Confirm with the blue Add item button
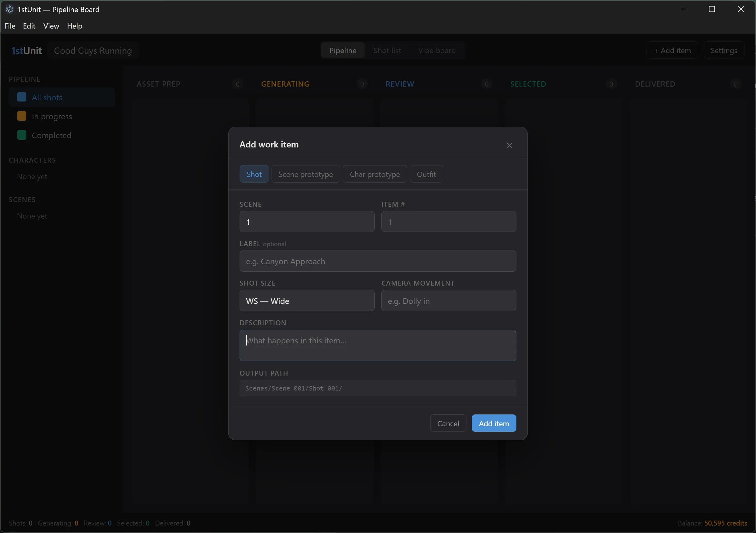 point(493,423)
